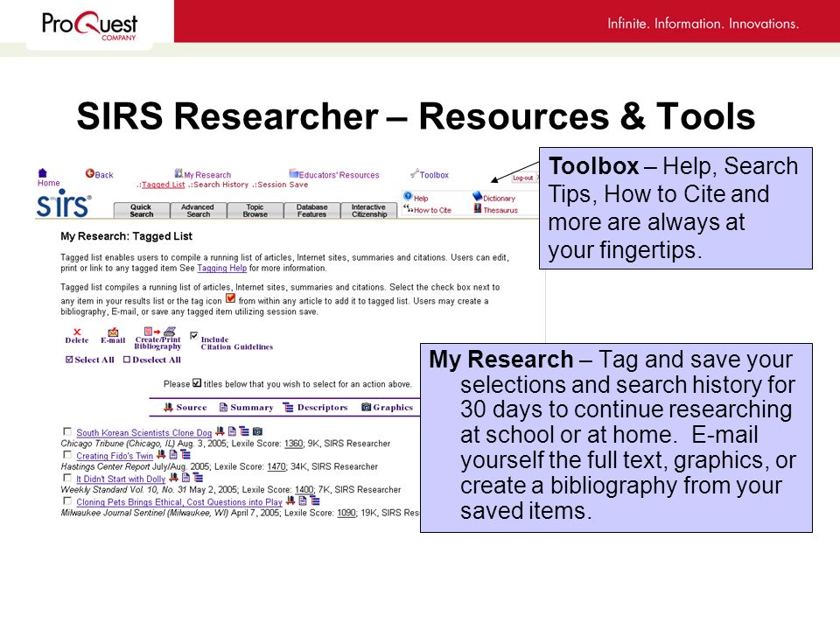840x630 pixels.
Task: Click the Thesaurus text link
Action: pos(500,210)
